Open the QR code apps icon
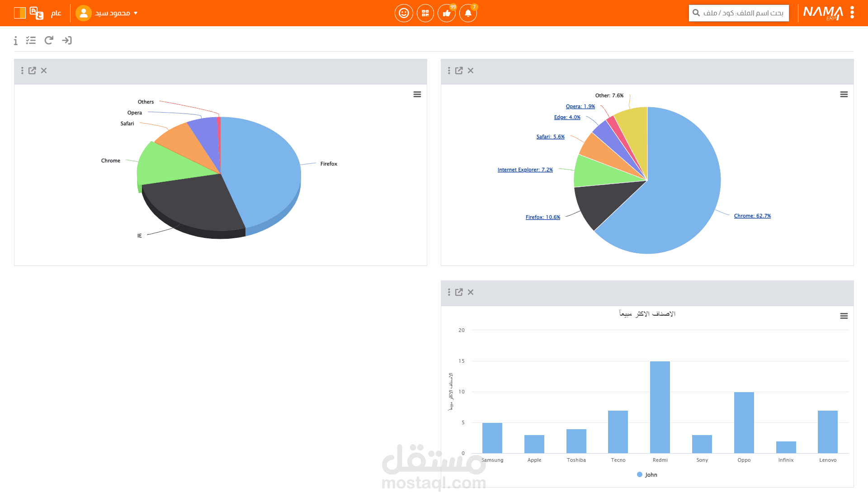The width and height of the screenshot is (868, 502). (425, 13)
